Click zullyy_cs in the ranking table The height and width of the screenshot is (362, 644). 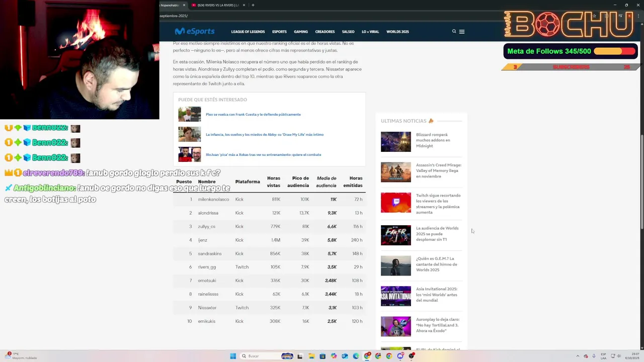click(207, 226)
